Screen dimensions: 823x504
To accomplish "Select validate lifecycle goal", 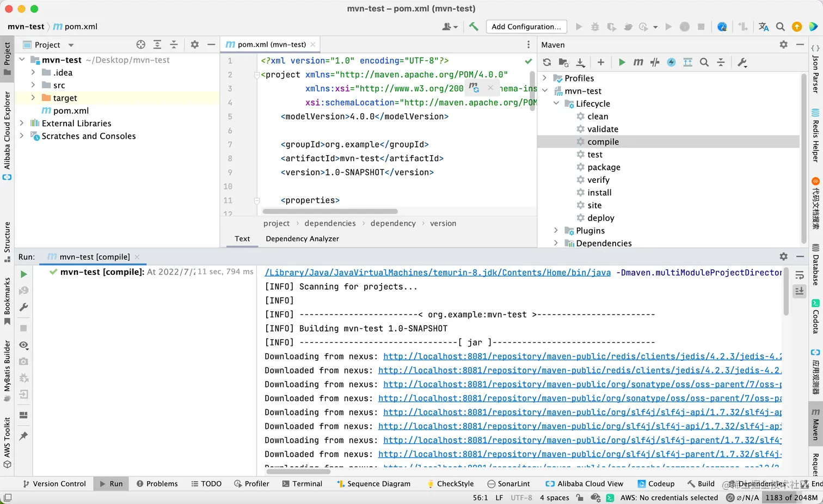I will click(603, 129).
